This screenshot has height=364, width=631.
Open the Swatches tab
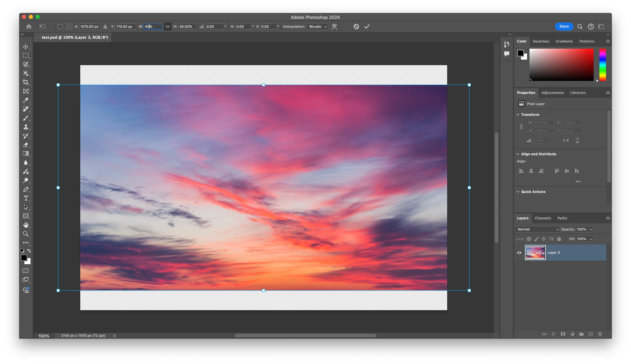point(541,41)
